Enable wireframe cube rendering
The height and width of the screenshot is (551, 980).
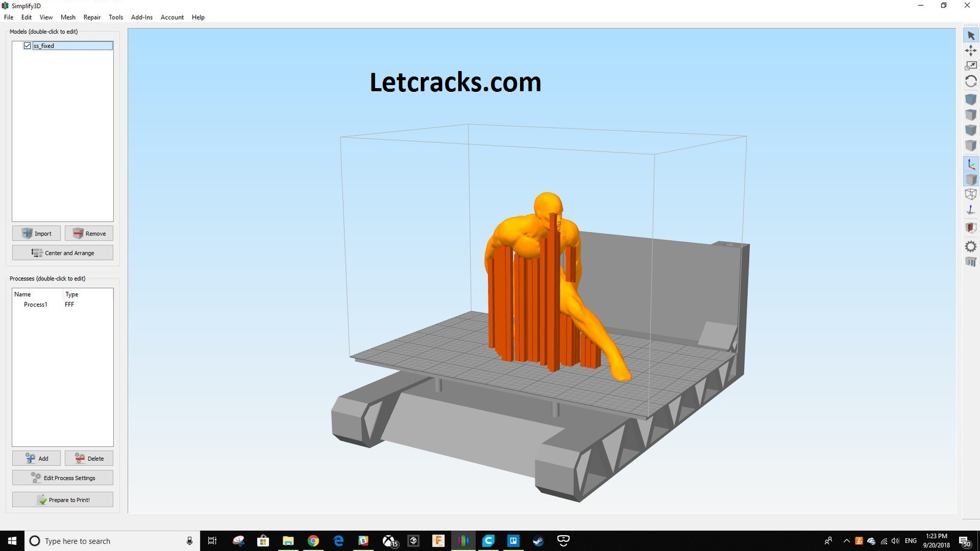point(971,195)
